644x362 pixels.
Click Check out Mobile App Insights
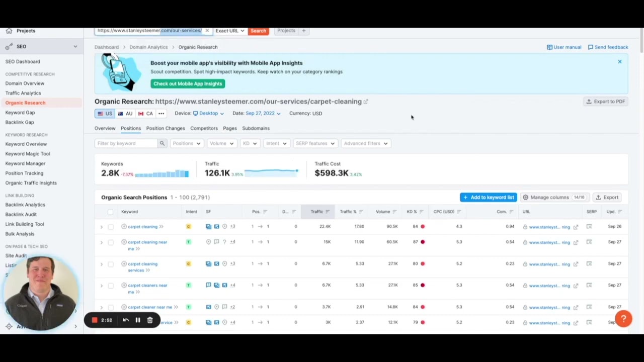coord(188,83)
